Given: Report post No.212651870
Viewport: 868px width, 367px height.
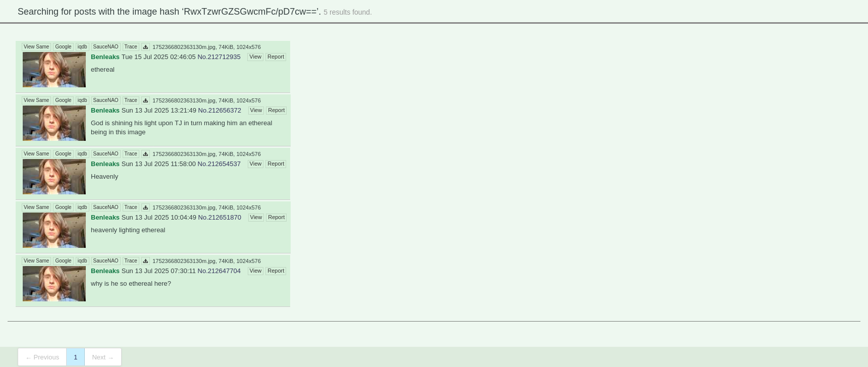Looking at the screenshot, I should [x=276, y=218].
